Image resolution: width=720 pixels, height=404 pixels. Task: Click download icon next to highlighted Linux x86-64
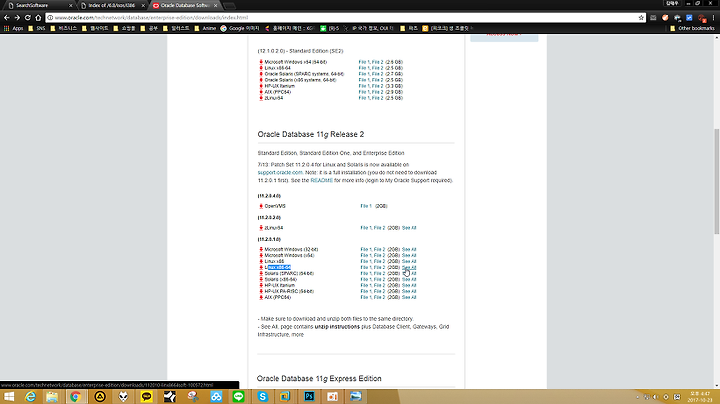coord(261,267)
